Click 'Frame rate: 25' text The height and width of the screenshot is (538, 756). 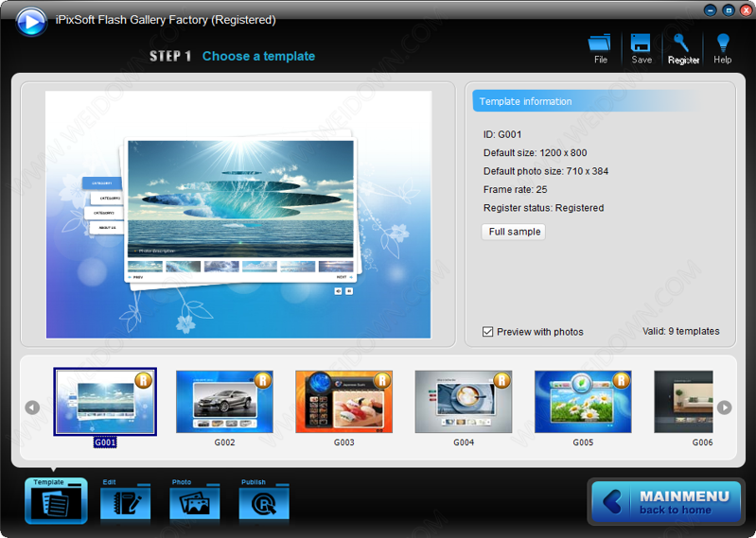click(x=515, y=189)
